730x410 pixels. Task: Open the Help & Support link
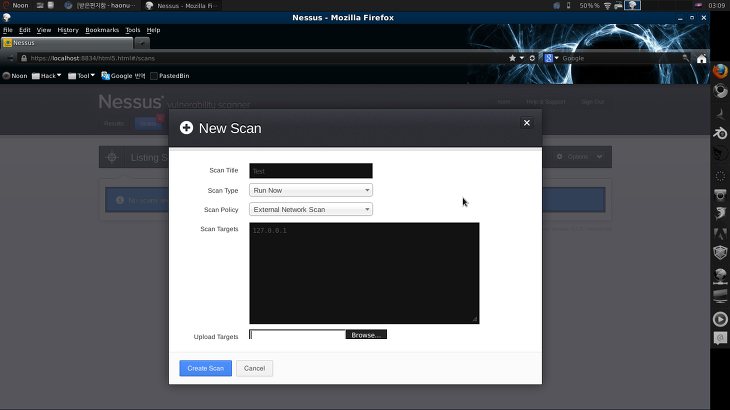546,101
